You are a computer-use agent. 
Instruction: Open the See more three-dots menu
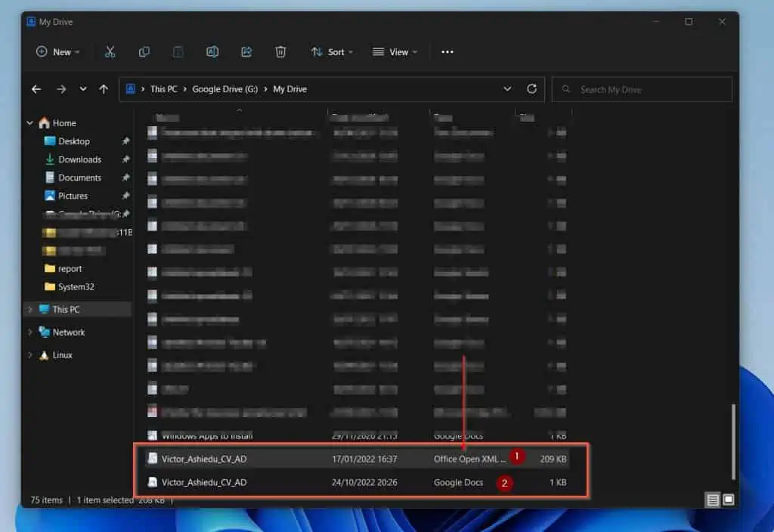pos(447,52)
